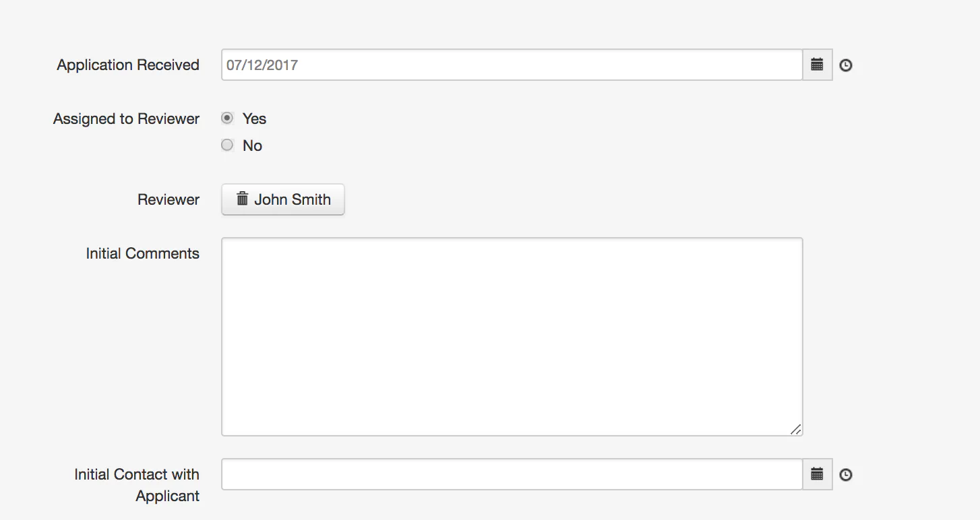Open the Application Received date picker calendar
Screen dimensions: 980x520
[x=817, y=65]
